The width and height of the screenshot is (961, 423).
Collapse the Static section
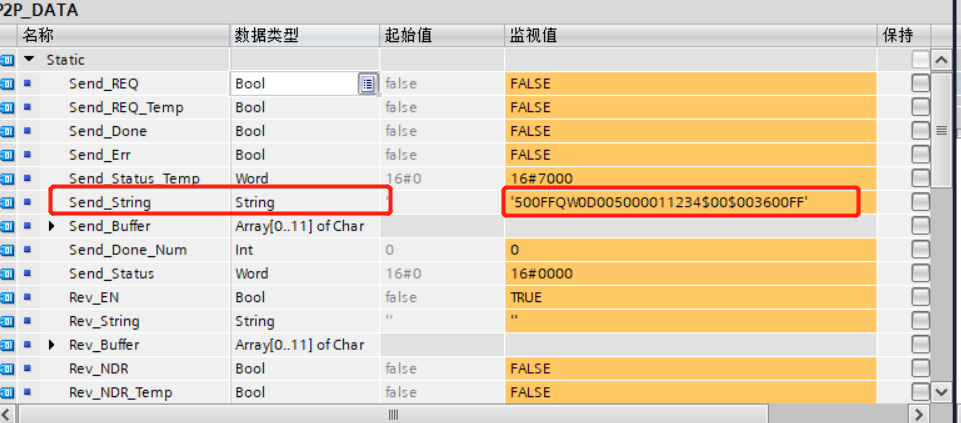pyautogui.click(x=29, y=60)
